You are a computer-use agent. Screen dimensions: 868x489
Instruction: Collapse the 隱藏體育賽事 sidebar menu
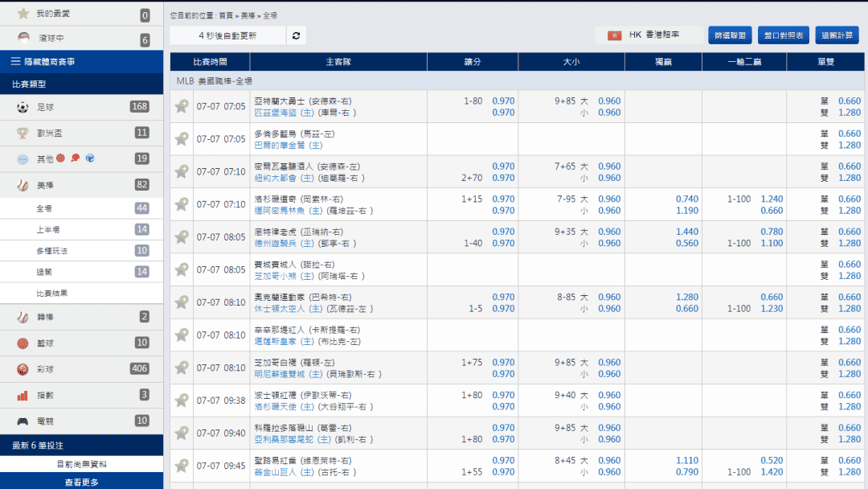click(x=82, y=61)
